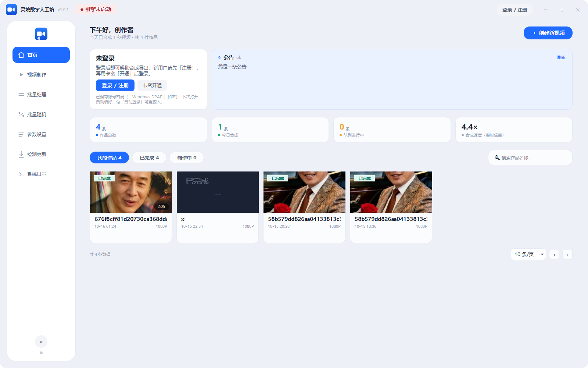Select 制作中 0 tab
The image size is (588, 368).
coord(187,158)
